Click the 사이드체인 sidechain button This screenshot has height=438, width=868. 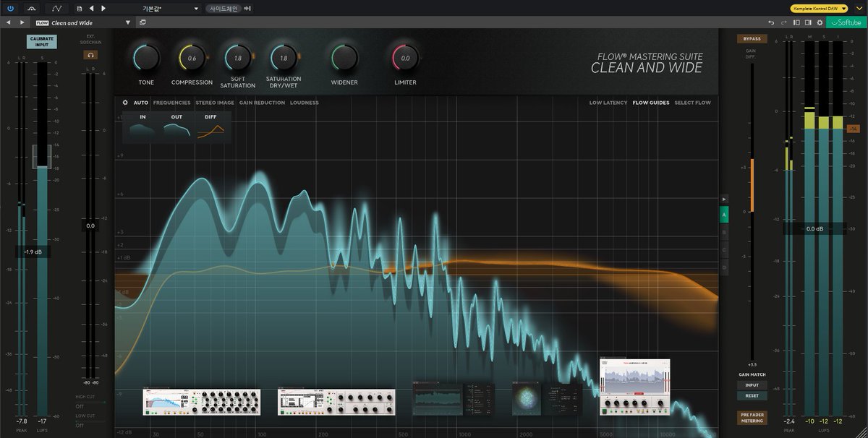223,9
